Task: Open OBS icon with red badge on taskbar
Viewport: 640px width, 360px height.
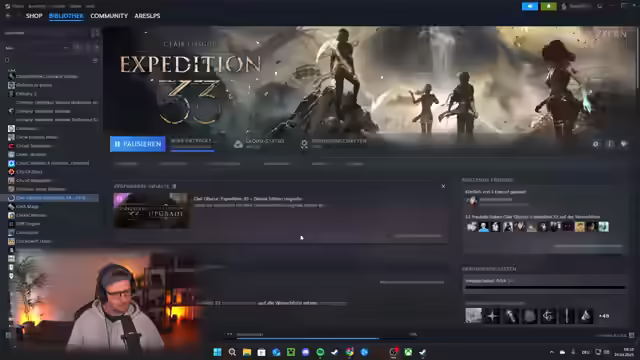Action: tap(393, 352)
